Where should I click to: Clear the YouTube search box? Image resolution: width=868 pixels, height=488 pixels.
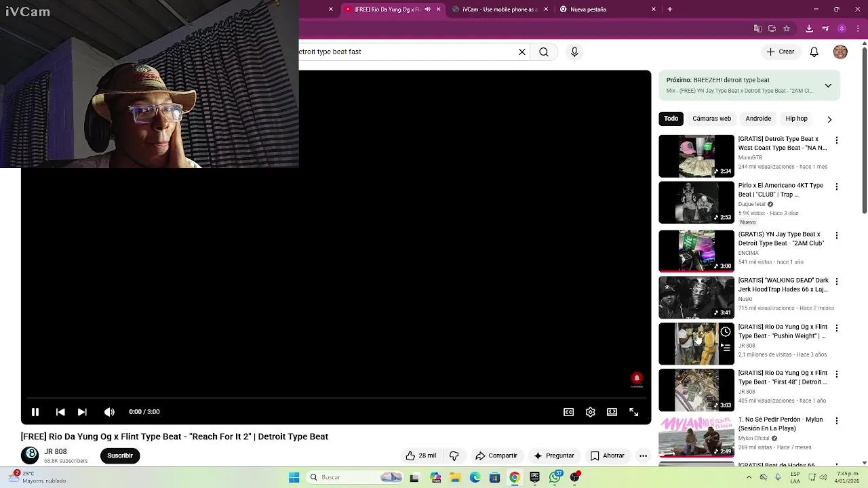522,52
